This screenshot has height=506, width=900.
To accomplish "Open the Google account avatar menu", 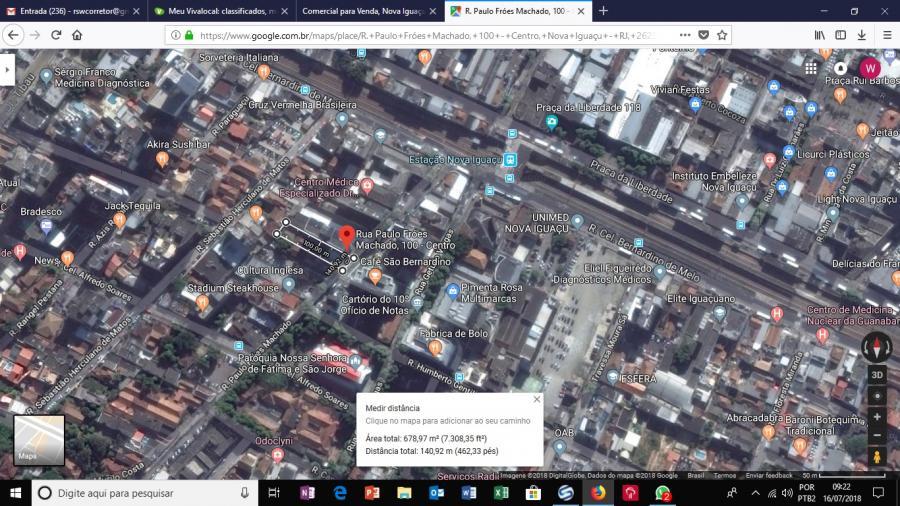I will tap(869, 68).
